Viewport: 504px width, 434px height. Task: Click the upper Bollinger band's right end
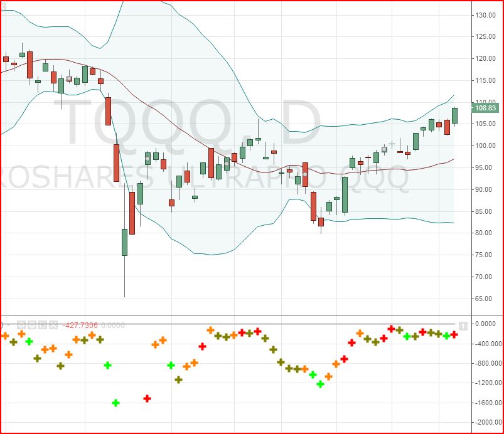(453, 95)
